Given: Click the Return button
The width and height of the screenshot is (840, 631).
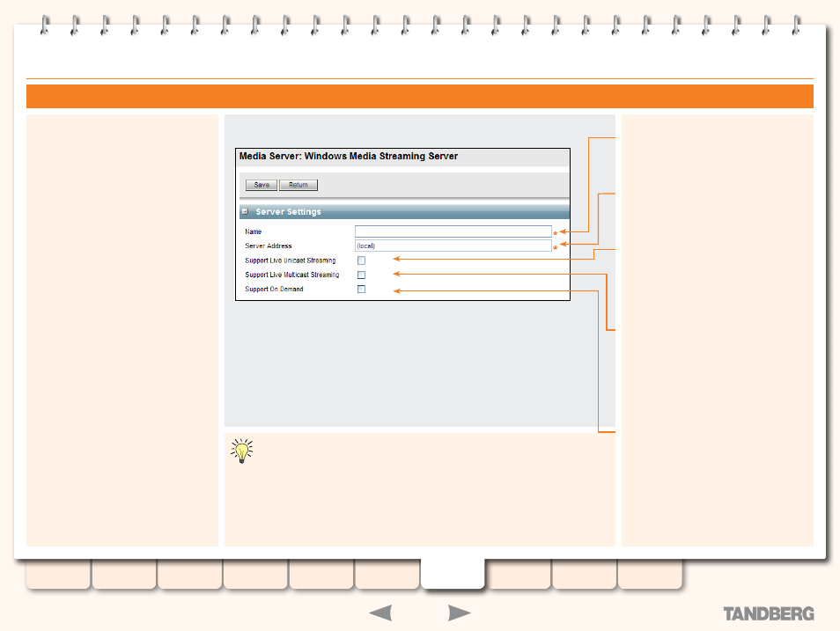Looking at the screenshot, I should tap(298, 185).
